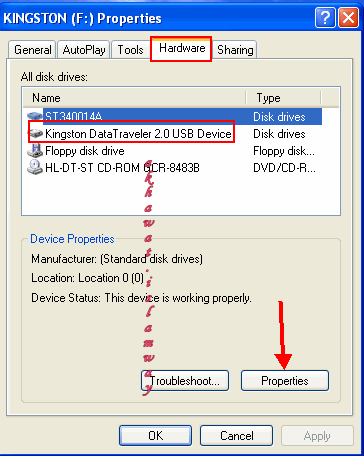Click the Kingston DataTraveler drive icon
This screenshot has height=456, width=364.
[x=36, y=134]
